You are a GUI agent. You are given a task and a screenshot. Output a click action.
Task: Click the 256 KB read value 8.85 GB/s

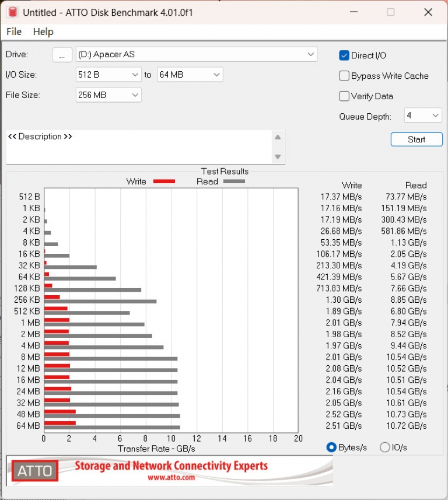408,300
